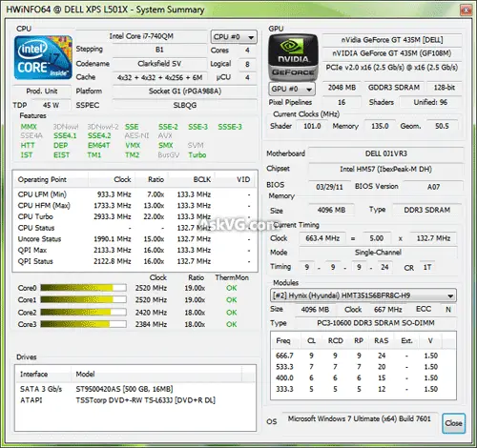Click the 333.3 frequency row
Image resolution: width=477 pixels, height=448 pixels.
click(363, 389)
